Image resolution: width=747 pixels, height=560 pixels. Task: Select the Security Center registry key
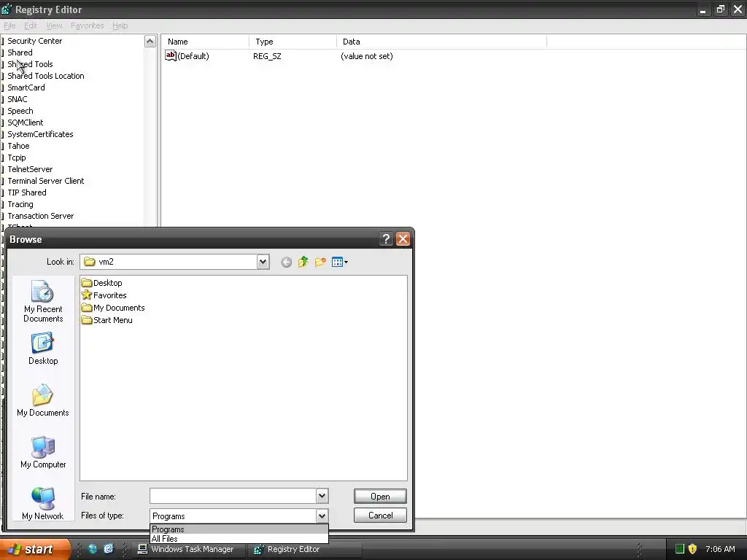(x=35, y=41)
